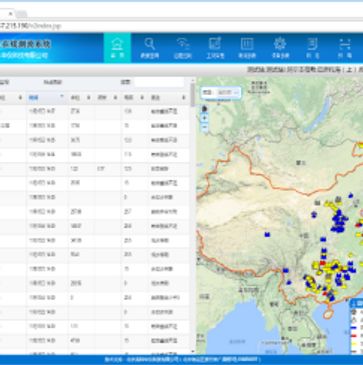Close the browser tab with the x
The width and height of the screenshot is (363, 365).
coord(10,14)
